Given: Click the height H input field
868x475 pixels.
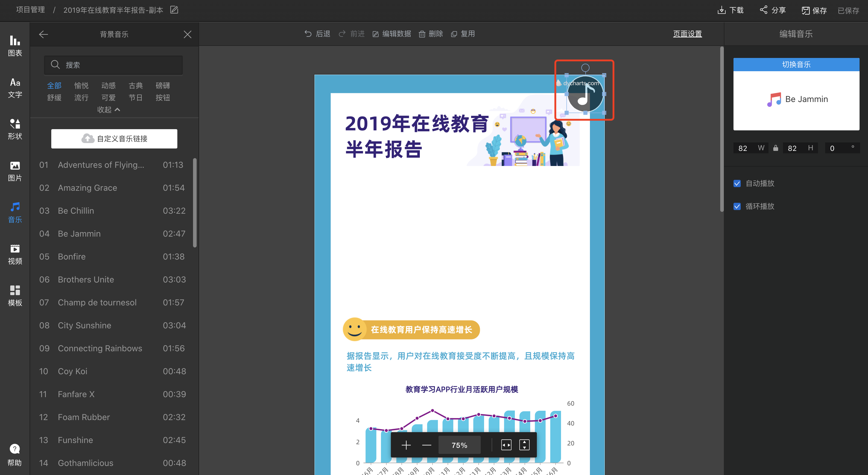Looking at the screenshot, I should pos(800,148).
